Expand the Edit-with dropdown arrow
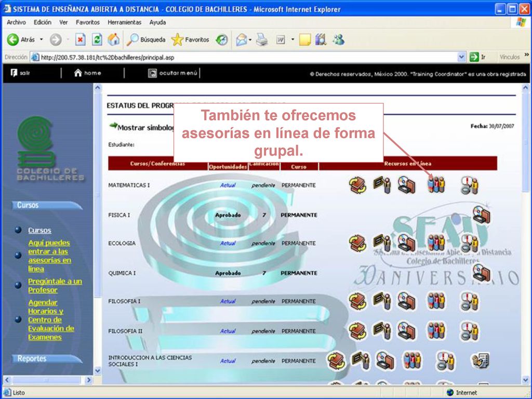 292,39
